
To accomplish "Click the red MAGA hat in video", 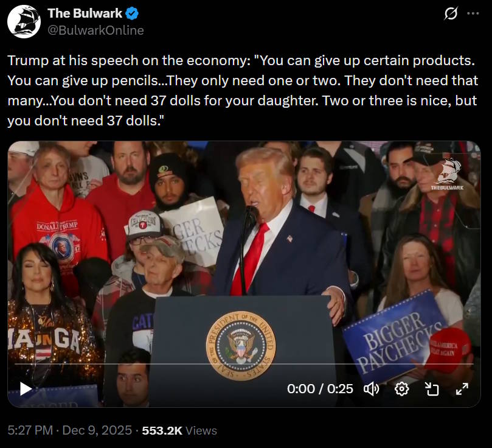I will (x=449, y=350).
